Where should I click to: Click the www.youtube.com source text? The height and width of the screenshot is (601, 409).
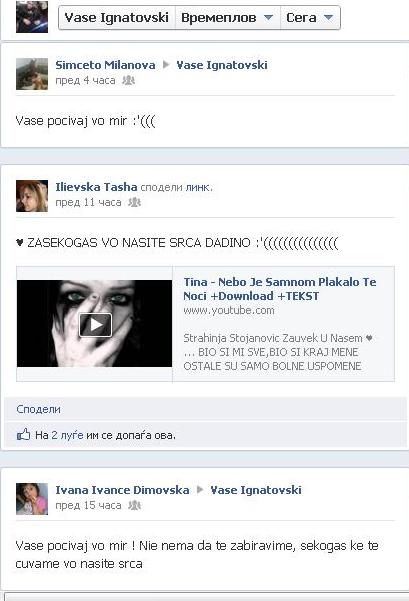(229, 310)
